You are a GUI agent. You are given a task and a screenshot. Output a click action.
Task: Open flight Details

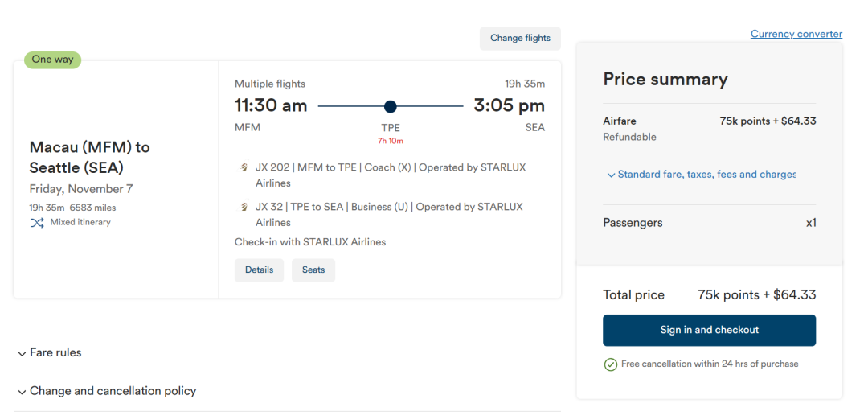[x=259, y=270]
